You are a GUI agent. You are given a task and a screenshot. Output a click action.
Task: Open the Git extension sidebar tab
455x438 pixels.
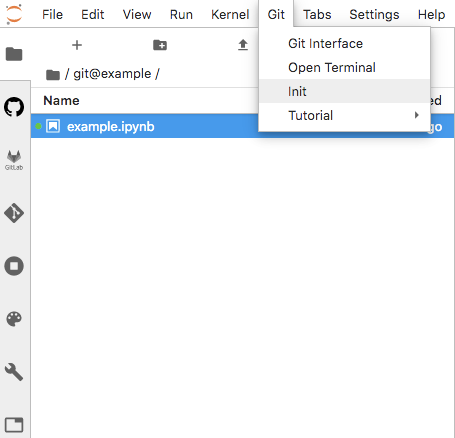point(14,213)
